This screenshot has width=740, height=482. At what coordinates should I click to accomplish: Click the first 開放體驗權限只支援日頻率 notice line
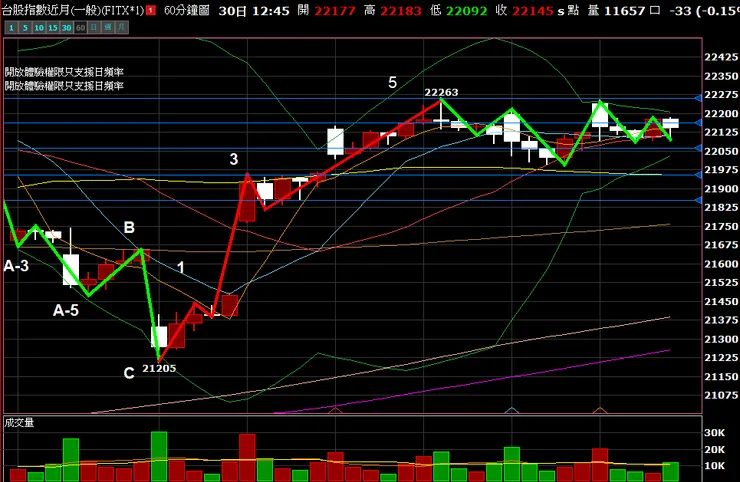[x=64, y=72]
